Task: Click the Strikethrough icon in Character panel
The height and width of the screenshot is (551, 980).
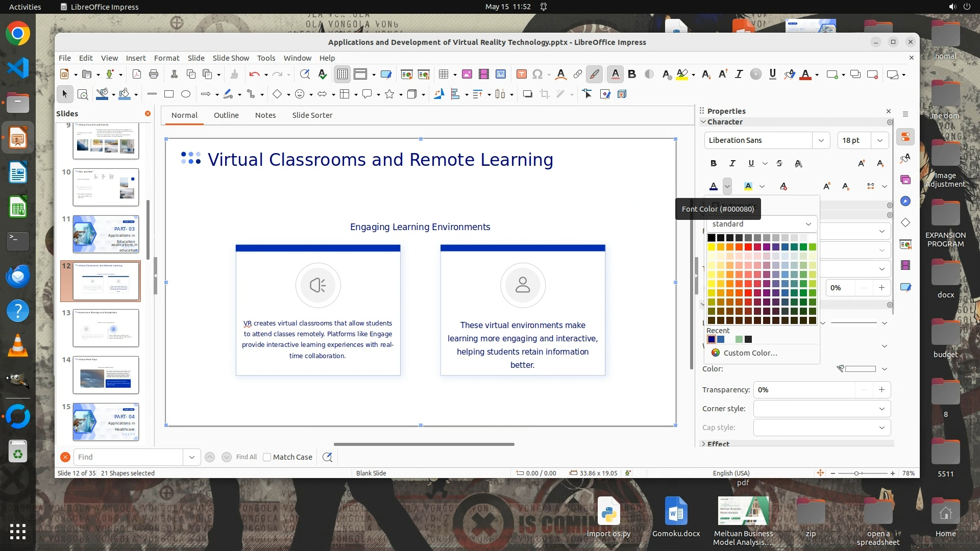Action: [779, 163]
